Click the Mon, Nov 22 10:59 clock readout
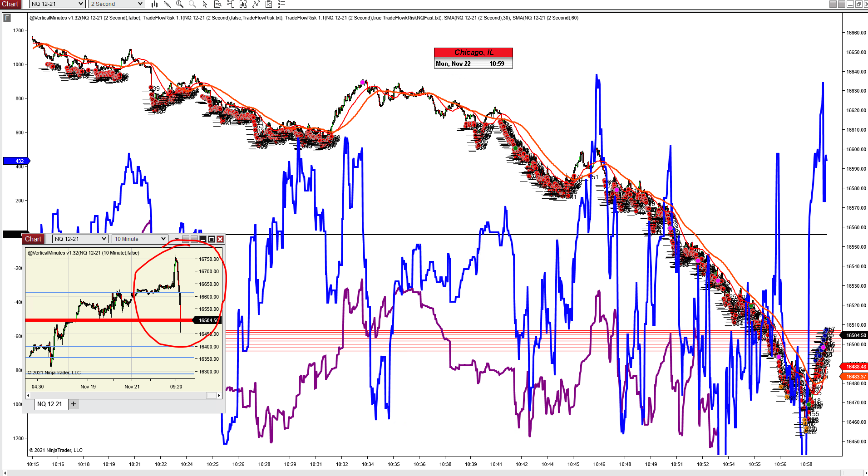Image resolution: width=868 pixels, height=476 pixels. click(x=473, y=64)
